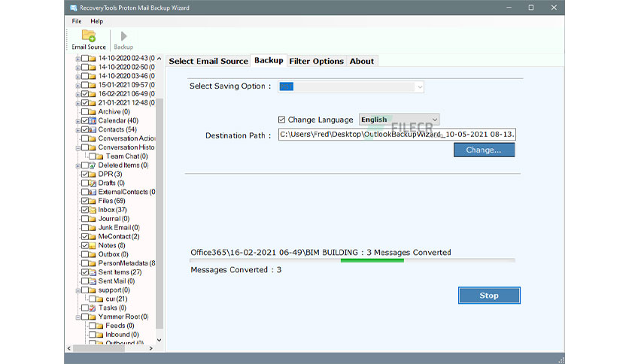
Task: Click the tree scroll-down arrow
Action: 160,340
